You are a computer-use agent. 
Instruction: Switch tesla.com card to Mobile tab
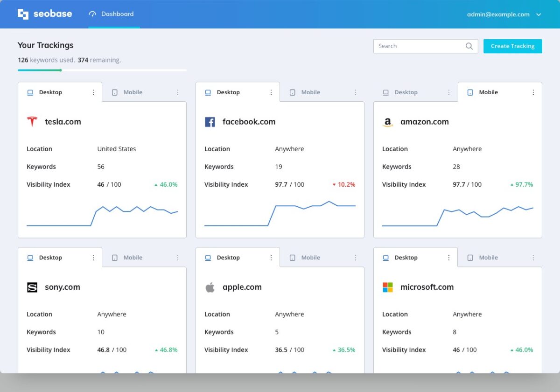point(133,92)
